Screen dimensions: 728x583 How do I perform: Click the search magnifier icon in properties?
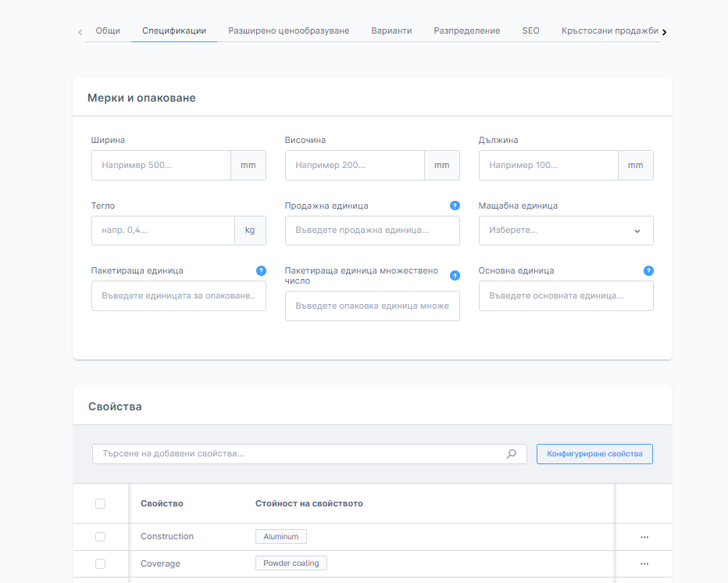click(512, 453)
